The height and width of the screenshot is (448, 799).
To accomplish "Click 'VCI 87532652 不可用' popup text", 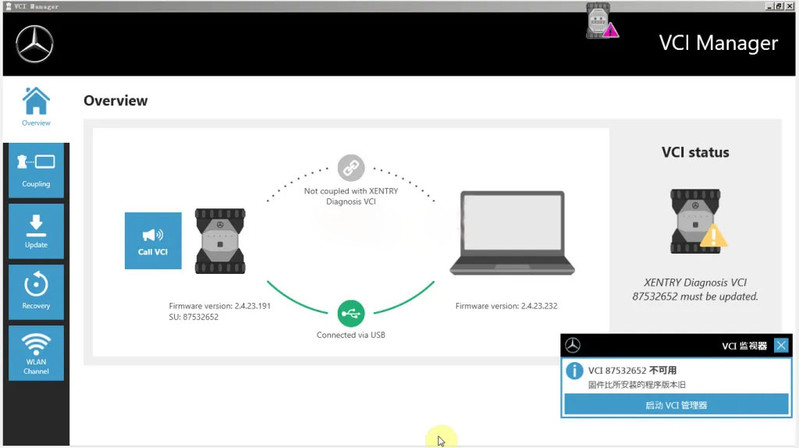I will [632, 371].
